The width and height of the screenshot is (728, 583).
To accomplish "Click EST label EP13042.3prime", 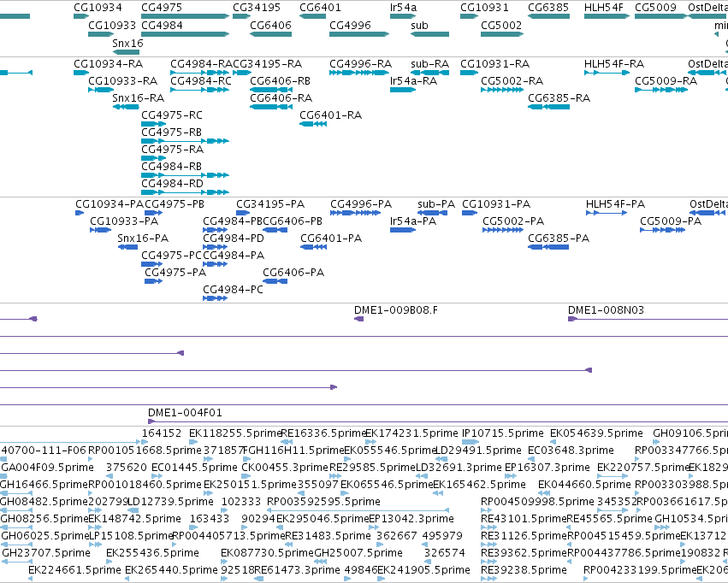I will (411, 519).
